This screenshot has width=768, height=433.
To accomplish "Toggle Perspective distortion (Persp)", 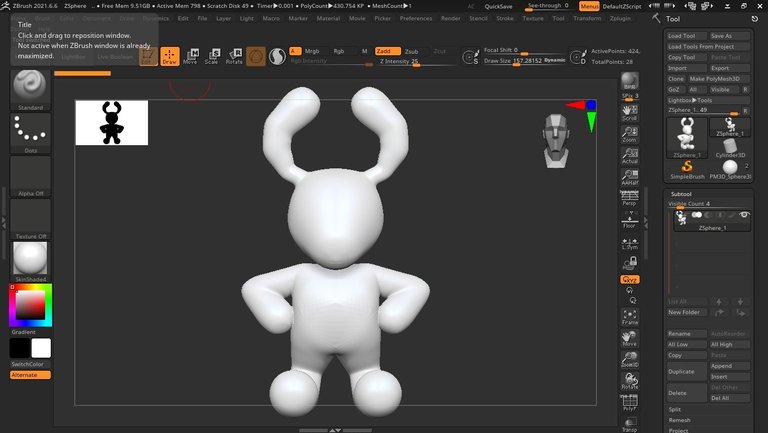I will click(x=629, y=198).
